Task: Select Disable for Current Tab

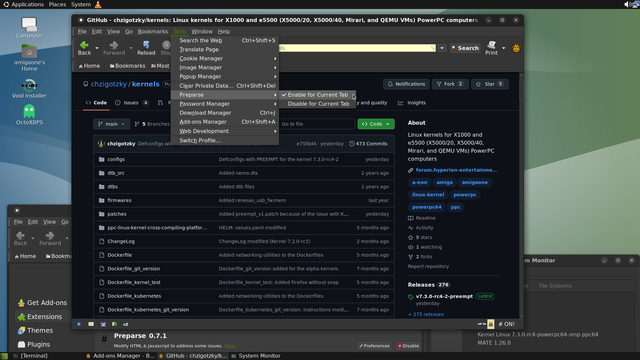Action: [x=318, y=104]
